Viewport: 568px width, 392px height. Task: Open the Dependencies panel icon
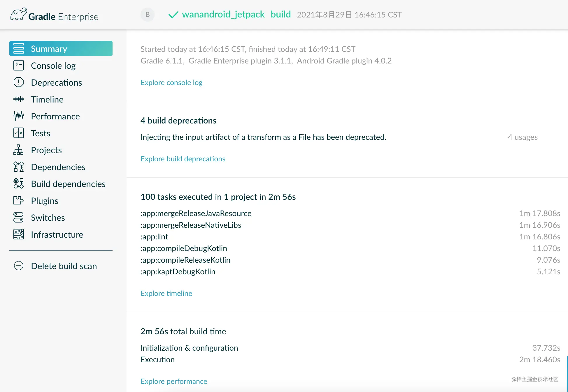click(18, 167)
